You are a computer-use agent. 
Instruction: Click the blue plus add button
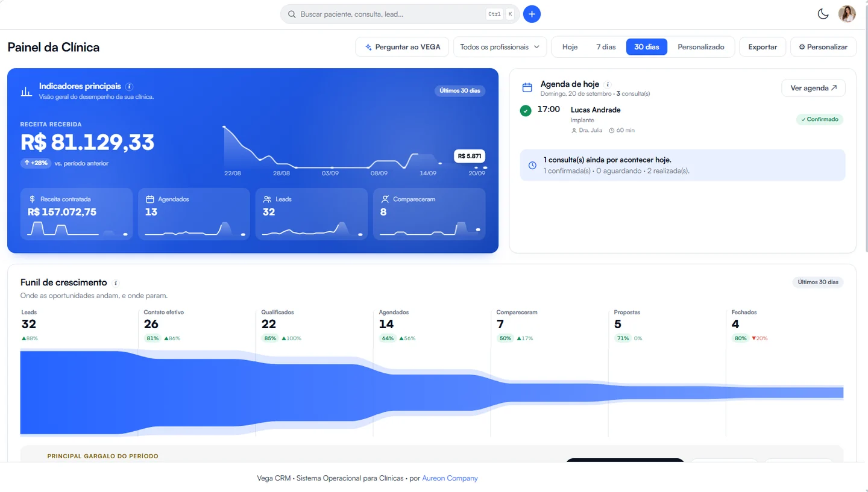pos(532,14)
